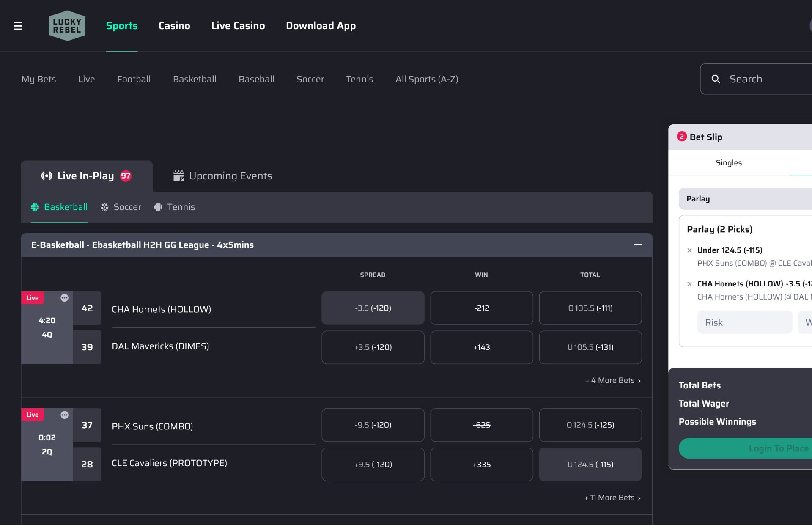Click the more options icon on the Hornets game
812x525 pixels.
[65, 297]
